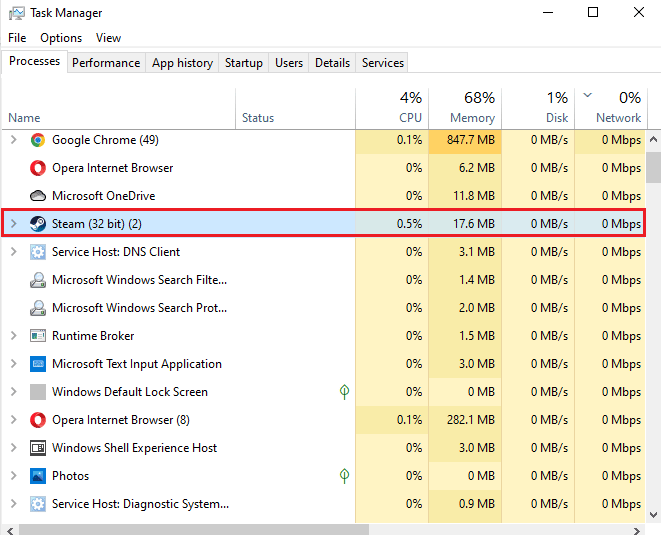
Task: Click the Microsoft Text Input Application icon
Action: click(38, 364)
